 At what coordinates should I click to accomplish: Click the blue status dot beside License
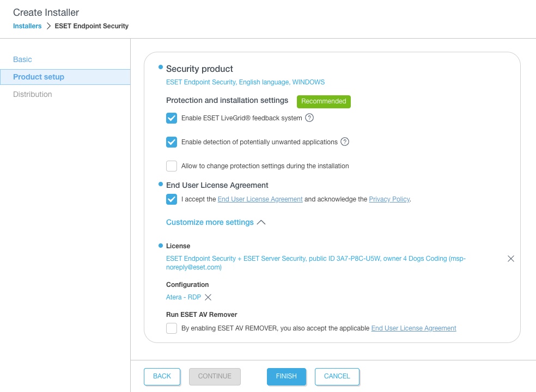tap(160, 246)
